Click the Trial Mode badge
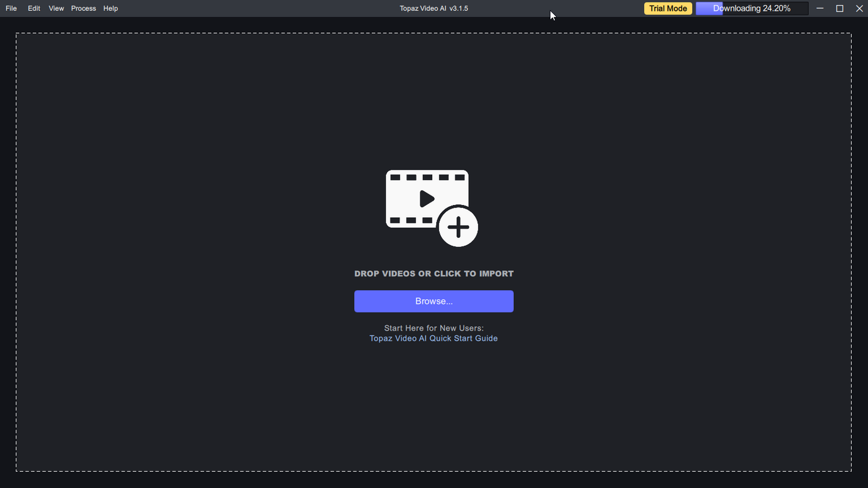 pyautogui.click(x=668, y=8)
